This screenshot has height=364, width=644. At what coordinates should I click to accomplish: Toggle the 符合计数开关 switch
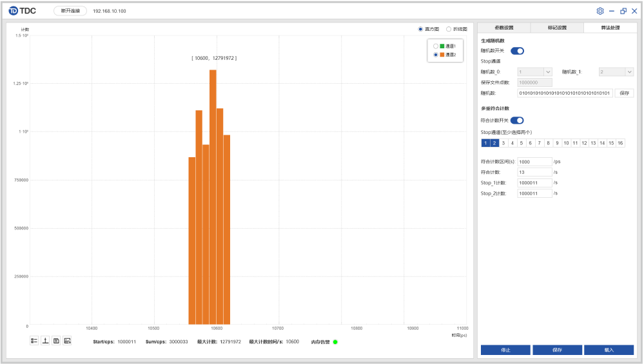(517, 120)
